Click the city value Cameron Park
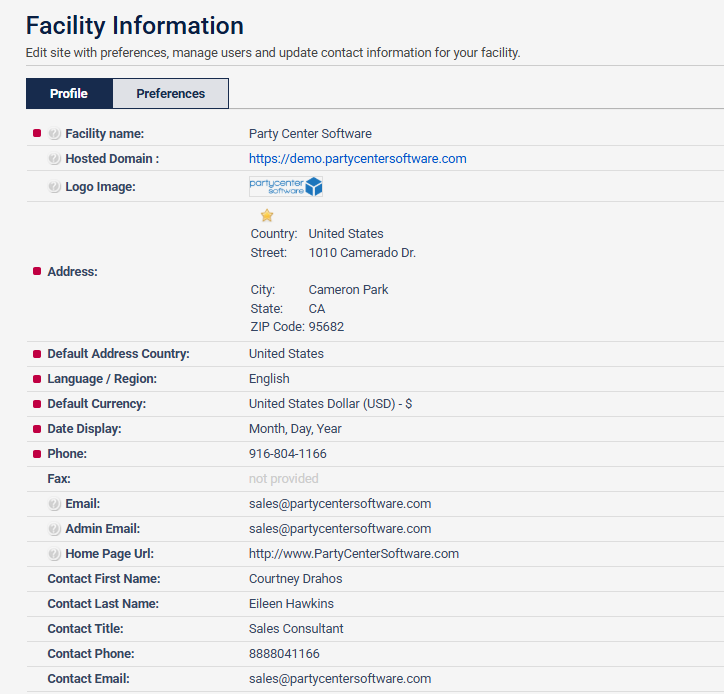 point(348,290)
